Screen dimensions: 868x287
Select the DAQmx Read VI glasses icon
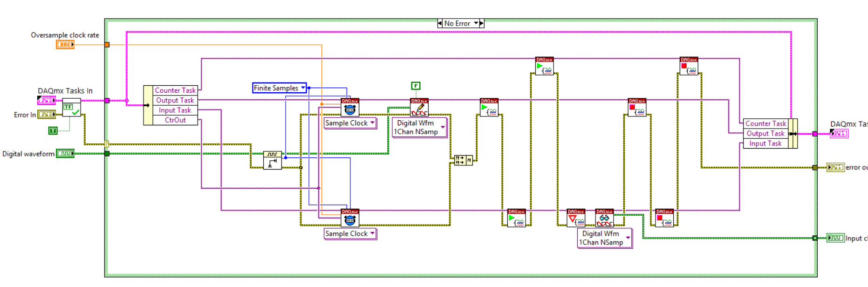604,218
